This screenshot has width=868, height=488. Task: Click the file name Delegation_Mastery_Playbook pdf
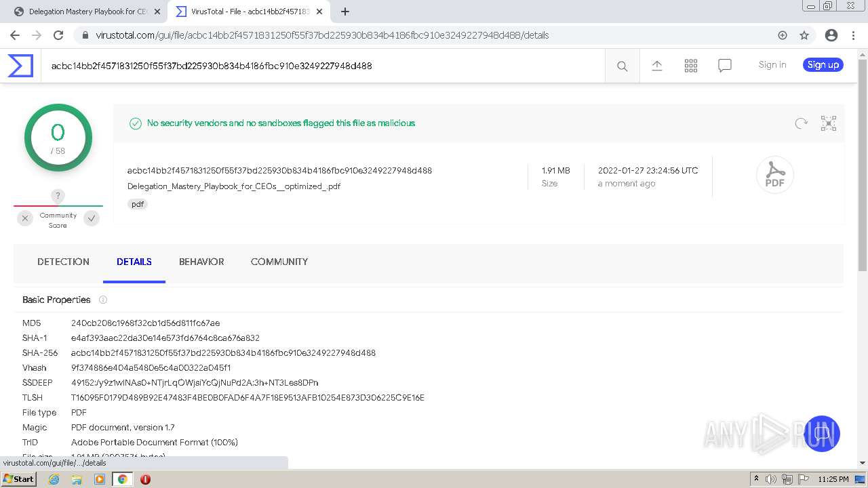click(234, 186)
